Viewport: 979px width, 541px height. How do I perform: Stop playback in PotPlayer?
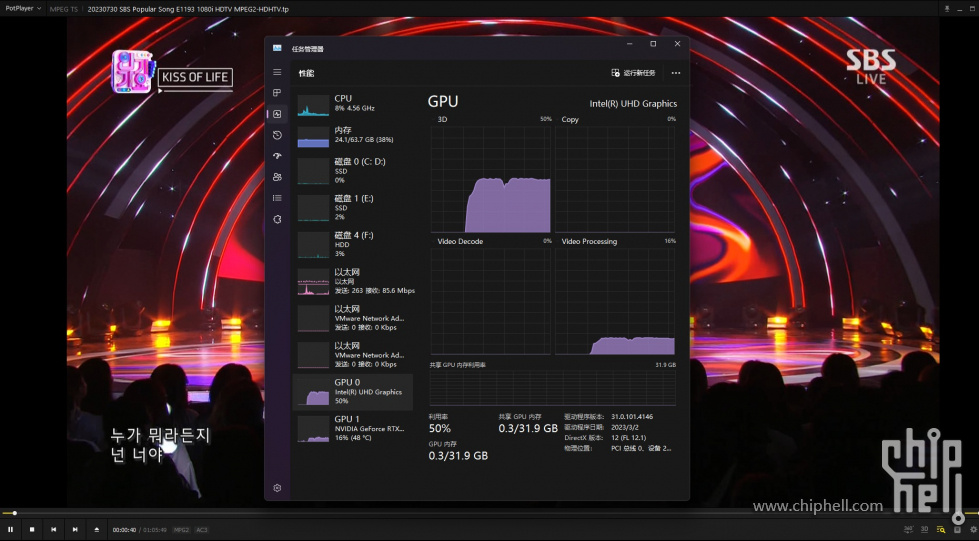click(x=32, y=529)
